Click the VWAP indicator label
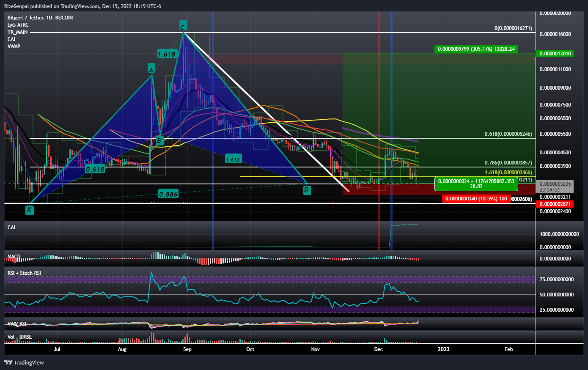The width and height of the screenshot is (588, 370). coord(14,46)
